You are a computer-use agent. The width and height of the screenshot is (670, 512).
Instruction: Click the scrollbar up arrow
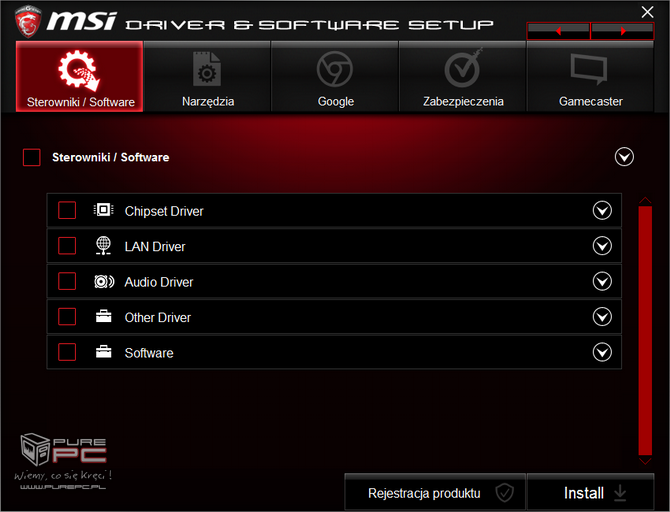point(645,200)
